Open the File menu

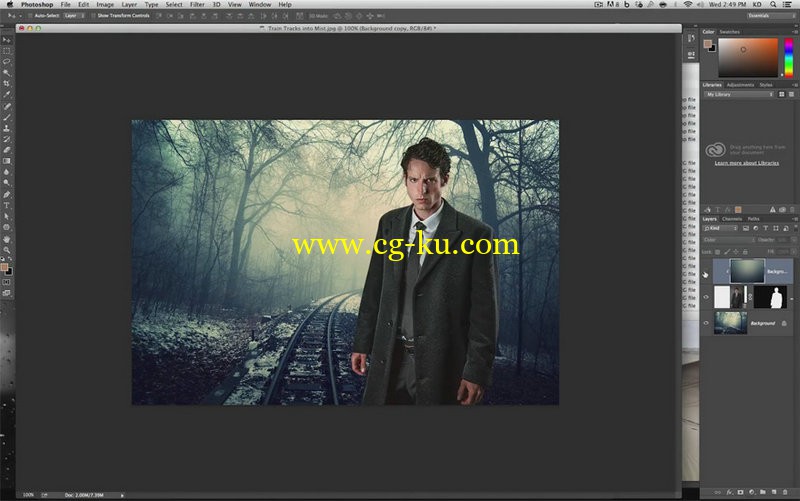66,5
